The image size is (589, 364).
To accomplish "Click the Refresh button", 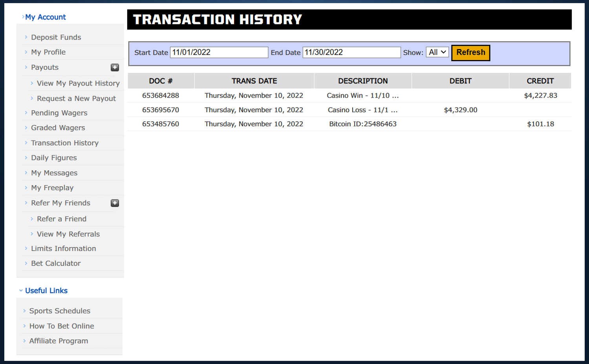I will (470, 53).
